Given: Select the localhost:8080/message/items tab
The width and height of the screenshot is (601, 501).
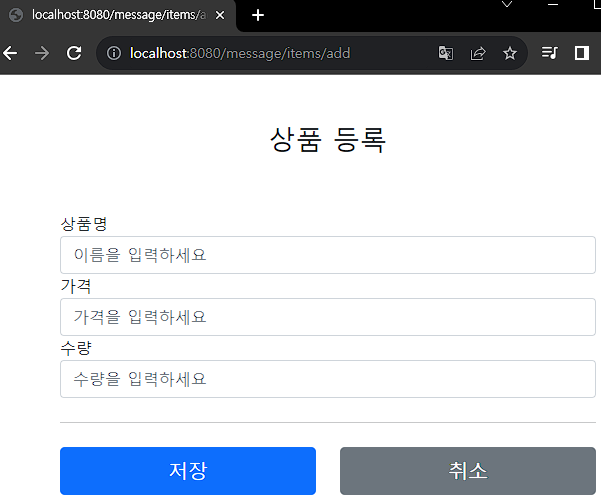Looking at the screenshot, I should tap(117, 15).
